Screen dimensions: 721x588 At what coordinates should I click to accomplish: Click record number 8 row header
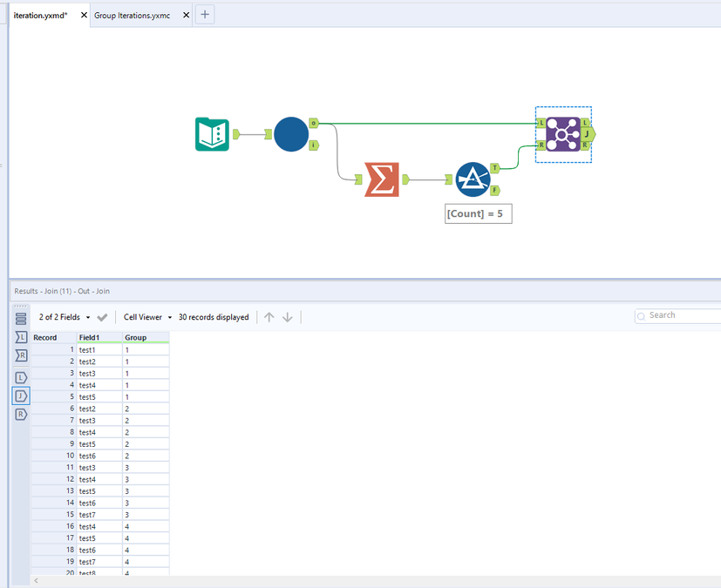pyautogui.click(x=53, y=432)
